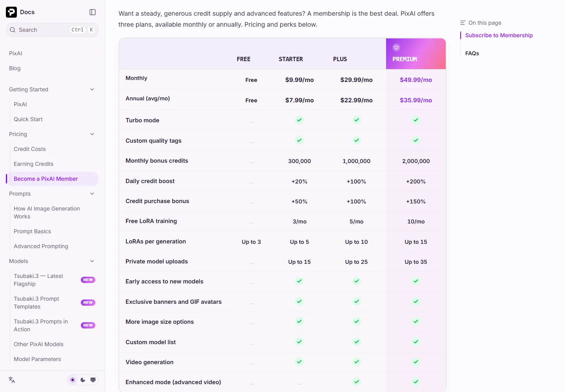Click the NEW badge beside Tsubaki.3 Latest Flagship
This screenshot has height=392, width=565.
coord(88,280)
